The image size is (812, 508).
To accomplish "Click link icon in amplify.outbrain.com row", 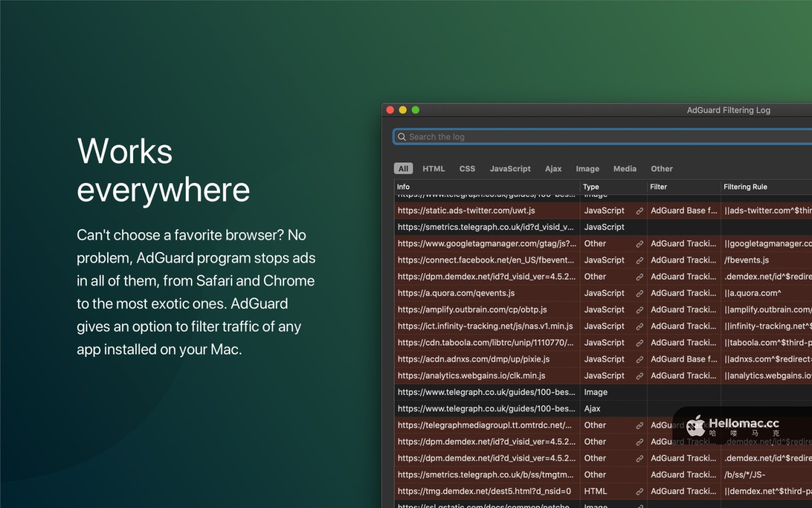I will click(639, 310).
